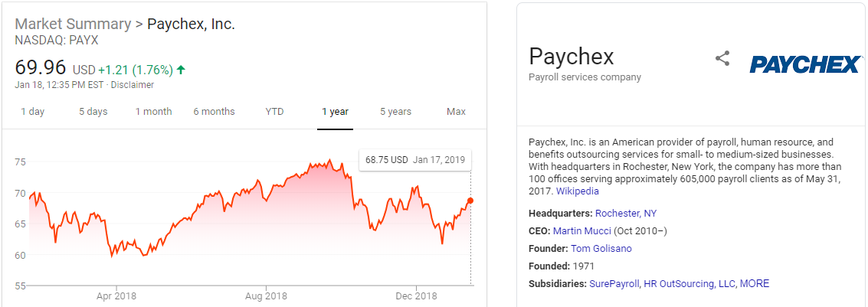The width and height of the screenshot is (868, 307).
Task: Switch to the 5 days tab
Action: [93, 112]
